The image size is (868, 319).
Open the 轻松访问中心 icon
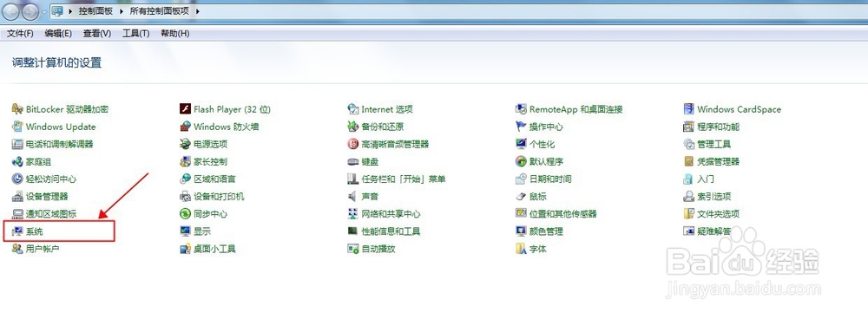(x=17, y=179)
